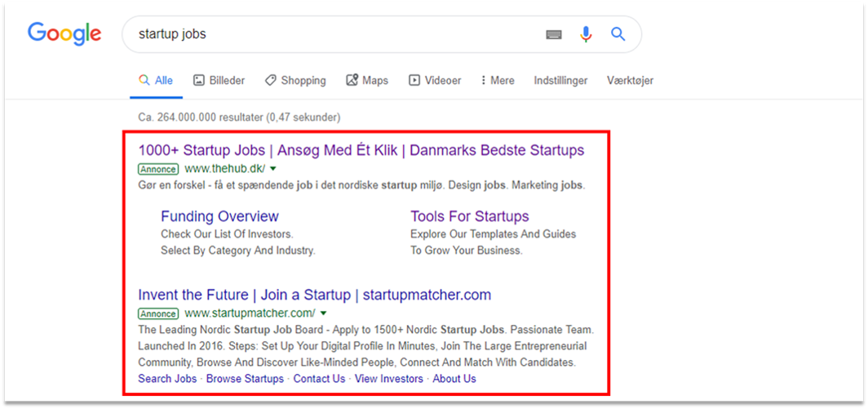Click the www.thehub.dk/ URL text

point(225,168)
